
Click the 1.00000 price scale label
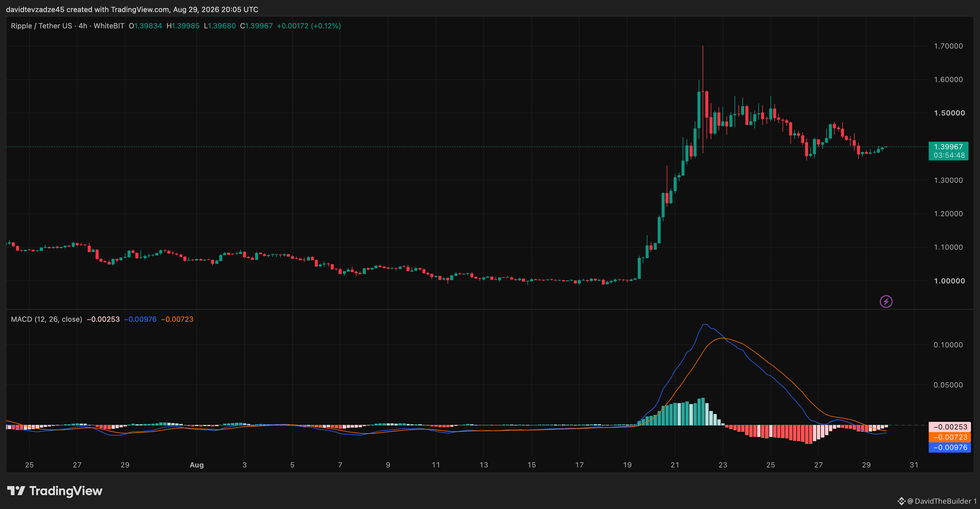point(949,281)
